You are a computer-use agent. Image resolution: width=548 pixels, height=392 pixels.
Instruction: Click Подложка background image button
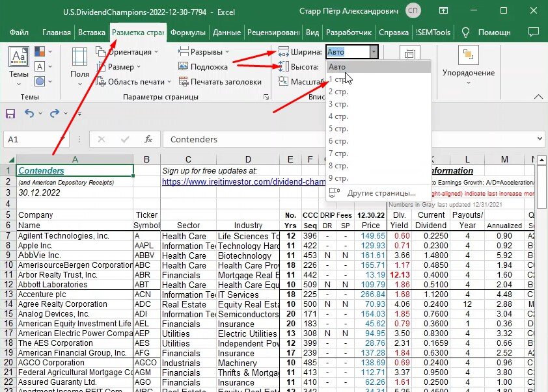[x=203, y=67]
